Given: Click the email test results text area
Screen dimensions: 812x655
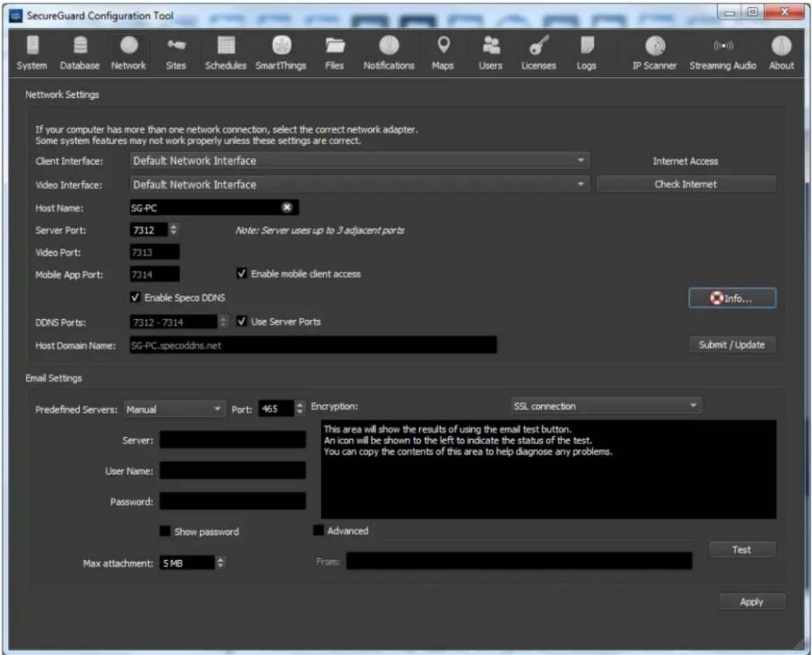Looking at the screenshot, I should (x=548, y=469).
